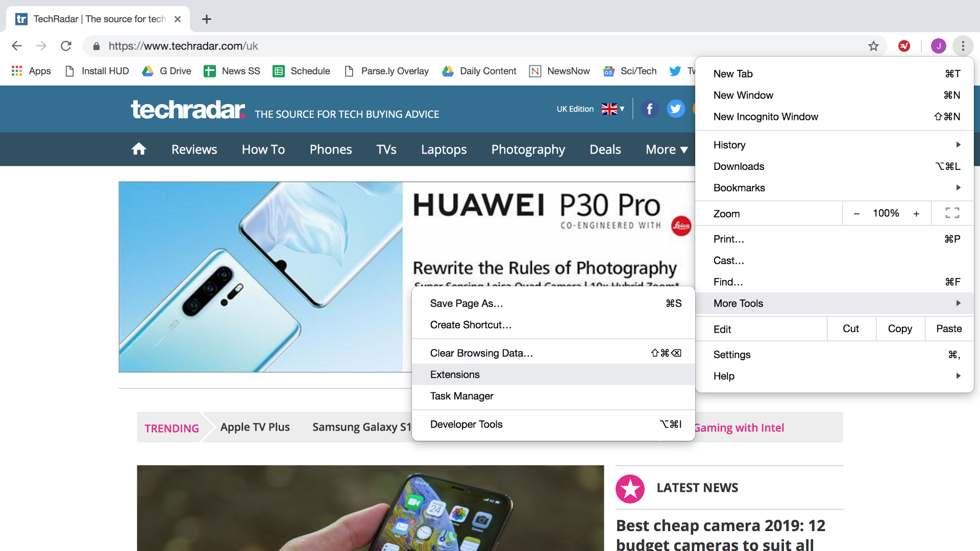Go to Photography section

click(528, 149)
